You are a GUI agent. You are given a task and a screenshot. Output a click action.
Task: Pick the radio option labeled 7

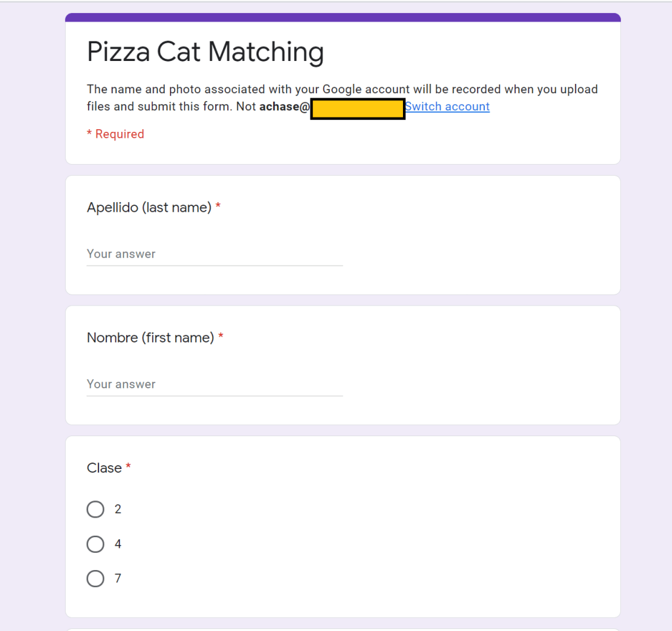(x=96, y=579)
